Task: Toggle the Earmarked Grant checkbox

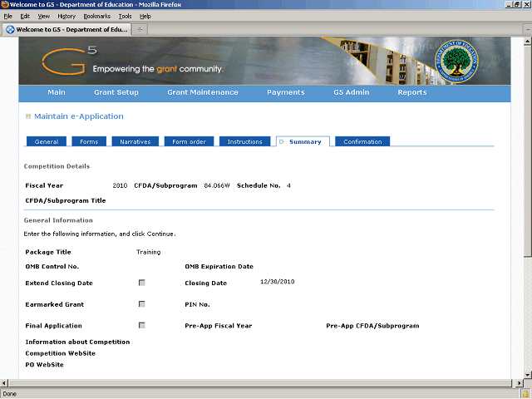Action: tap(142, 304)
